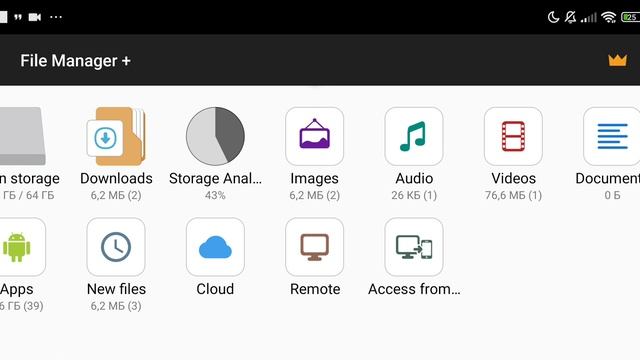Image resolution: width=640 pixels, height=360 pixels.
Task: Open the Videos film strip icon
Action: tap(513, 136)
